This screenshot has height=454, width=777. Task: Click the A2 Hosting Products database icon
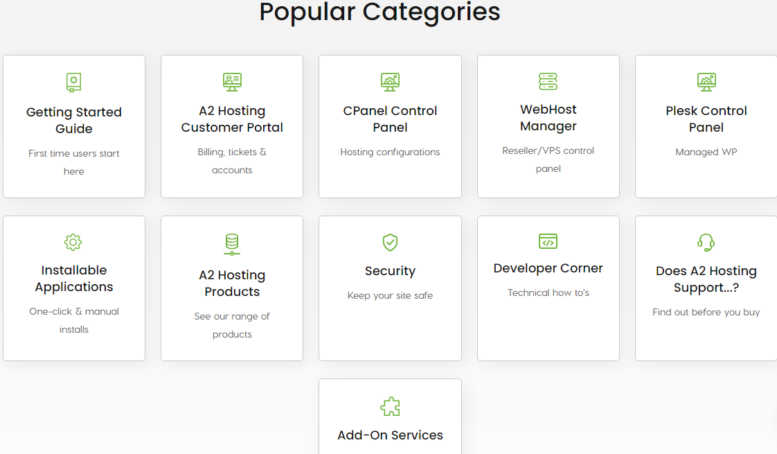tap(232, 244)
